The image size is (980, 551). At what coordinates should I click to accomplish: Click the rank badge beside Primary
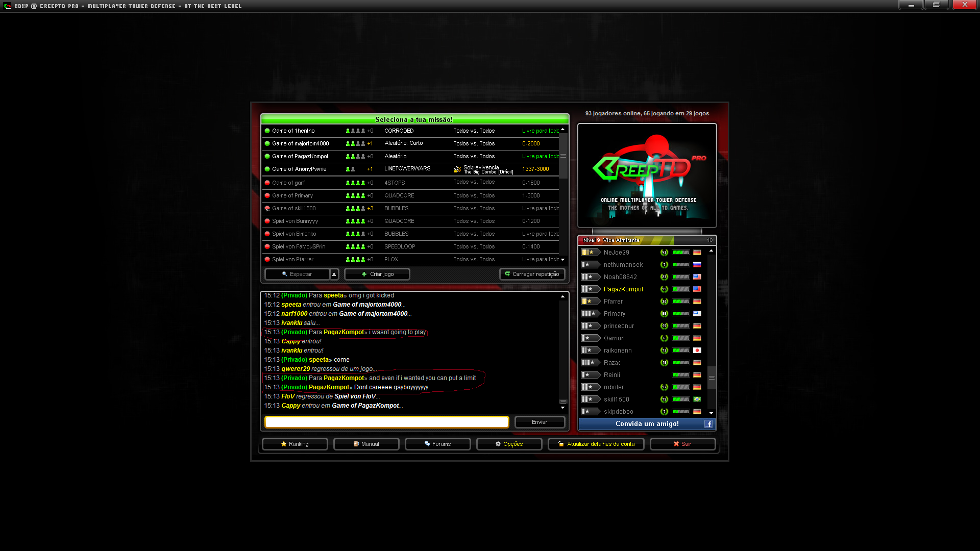click(591, 314)
